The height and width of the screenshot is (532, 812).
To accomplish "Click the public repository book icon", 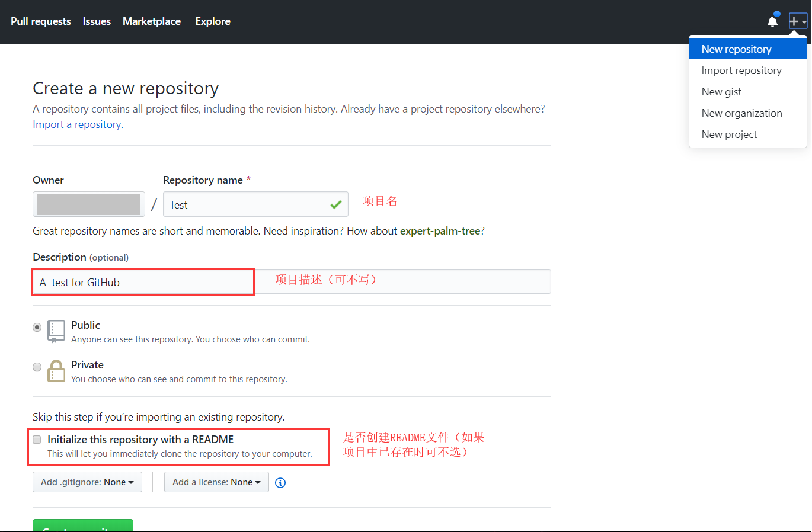I will tap(56, 332).
